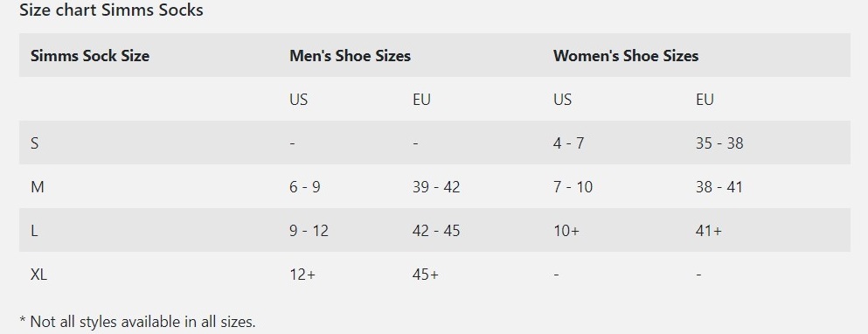The image size is (868, 334).
Task: Click women's EU size 38 - 41 cell
Action: [x=719, y=187]
